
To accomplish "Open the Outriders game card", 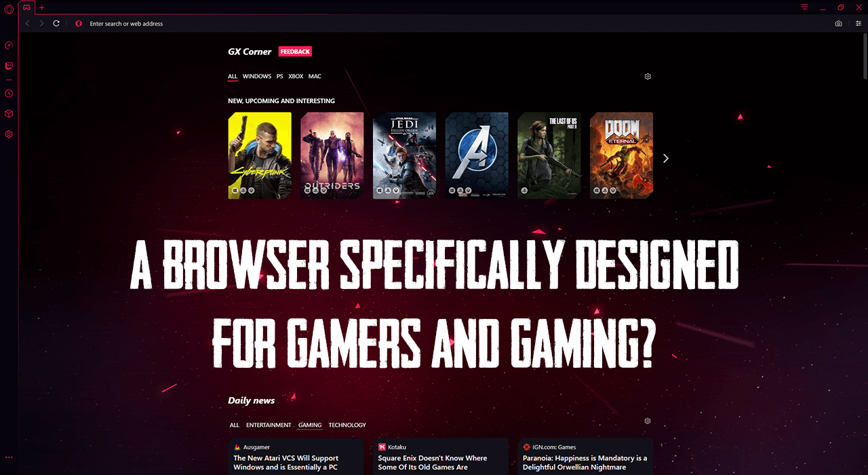I will pyautogui.click(x=332, y=155).
